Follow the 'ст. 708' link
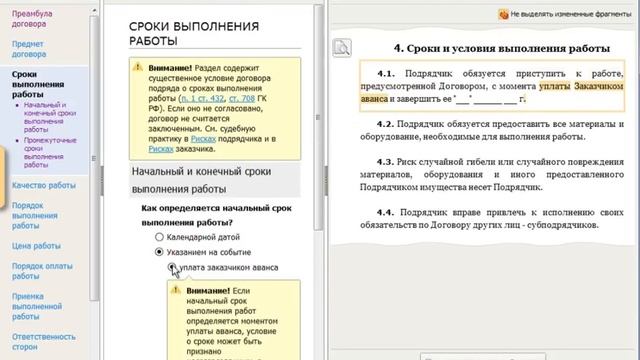The height and width of the screenshot is (360, 640). point(242,98)
